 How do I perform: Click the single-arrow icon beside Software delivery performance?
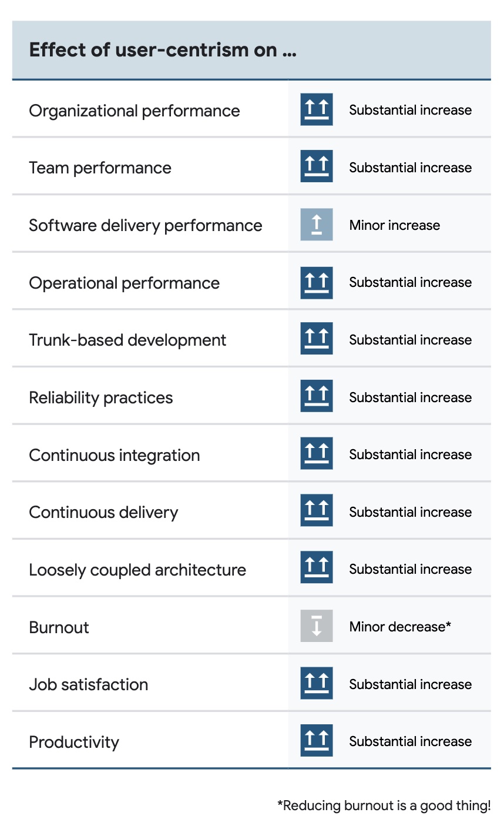317,224
